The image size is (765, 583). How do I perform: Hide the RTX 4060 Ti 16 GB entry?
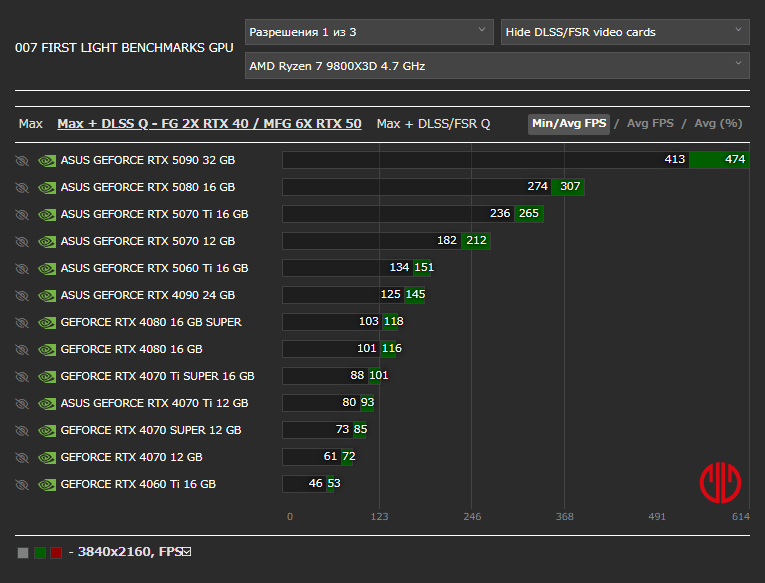click(22, 484)
